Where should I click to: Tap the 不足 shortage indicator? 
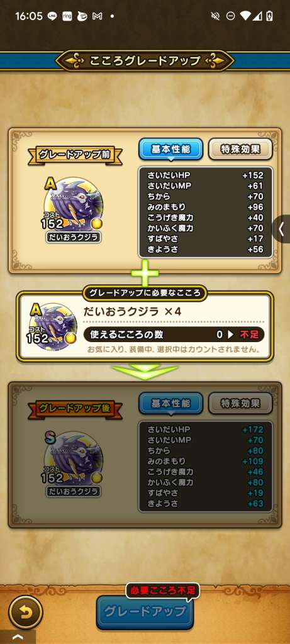(249, 335)
